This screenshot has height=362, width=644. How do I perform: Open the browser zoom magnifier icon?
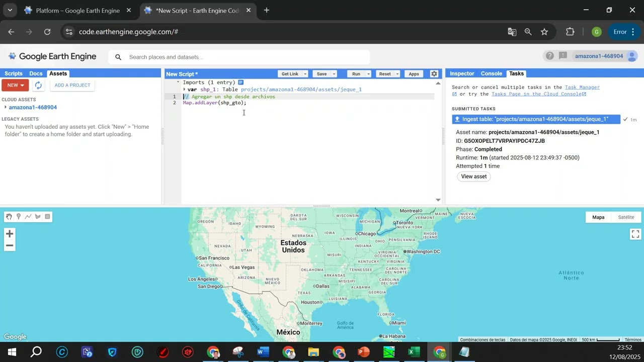[x=528, y=32]
